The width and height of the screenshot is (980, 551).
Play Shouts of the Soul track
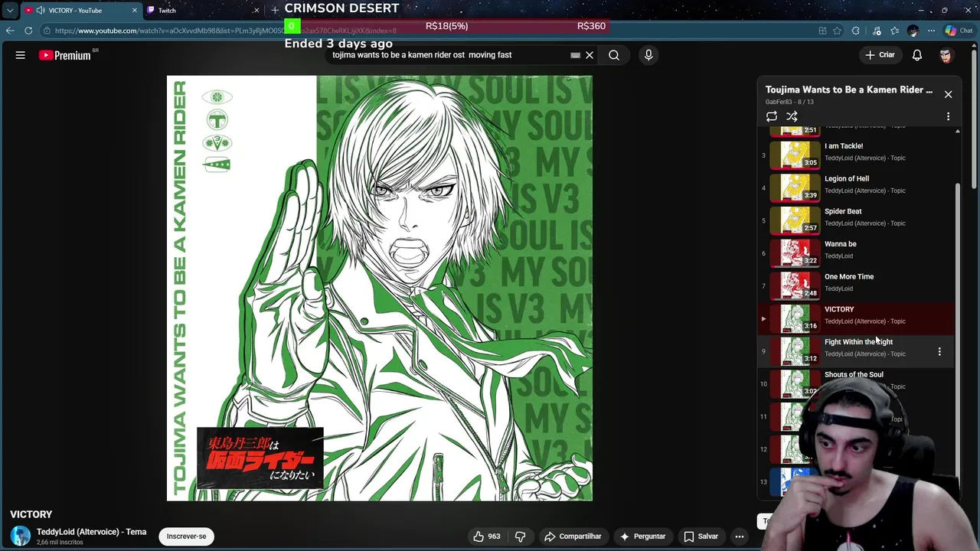857,383
